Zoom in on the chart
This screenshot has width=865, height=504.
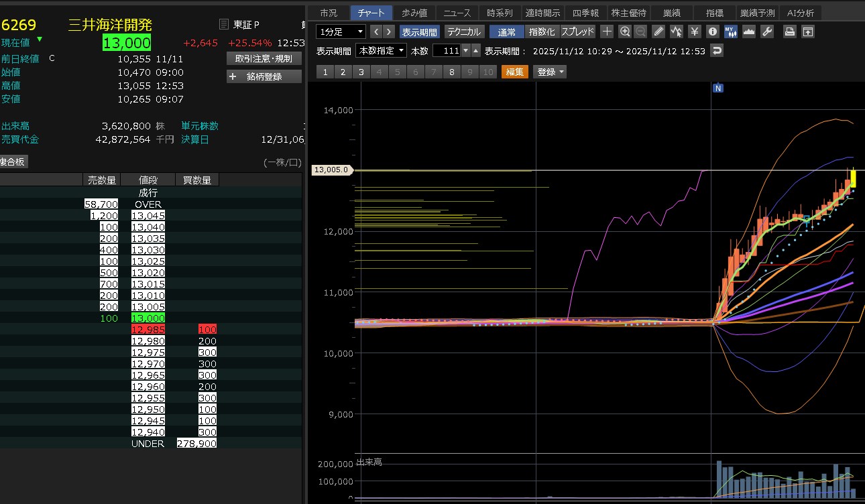click(x=625, y=31)
